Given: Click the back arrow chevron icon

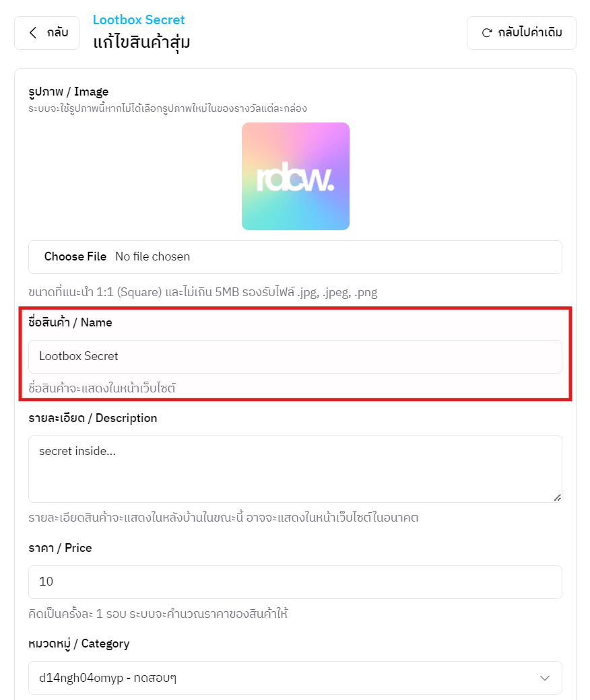Looking at the screenshot, I should pos(33,33).
